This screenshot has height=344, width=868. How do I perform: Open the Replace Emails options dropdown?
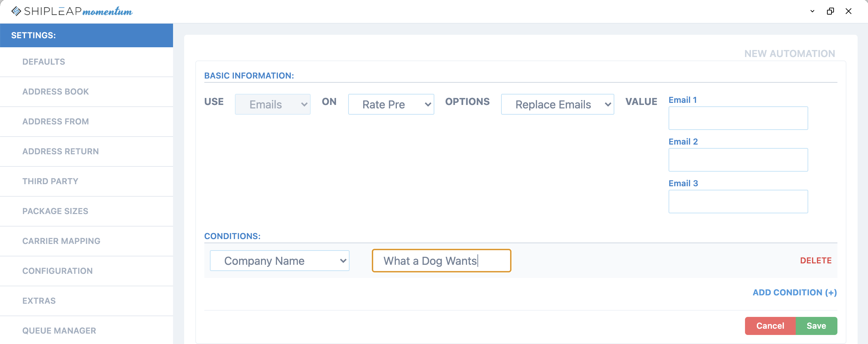click(x=558, y=104)
